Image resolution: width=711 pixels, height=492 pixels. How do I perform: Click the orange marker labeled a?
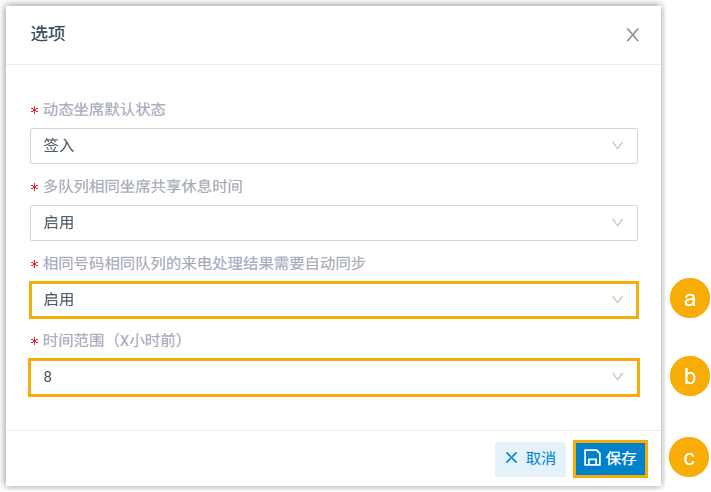tap(689, 299)
